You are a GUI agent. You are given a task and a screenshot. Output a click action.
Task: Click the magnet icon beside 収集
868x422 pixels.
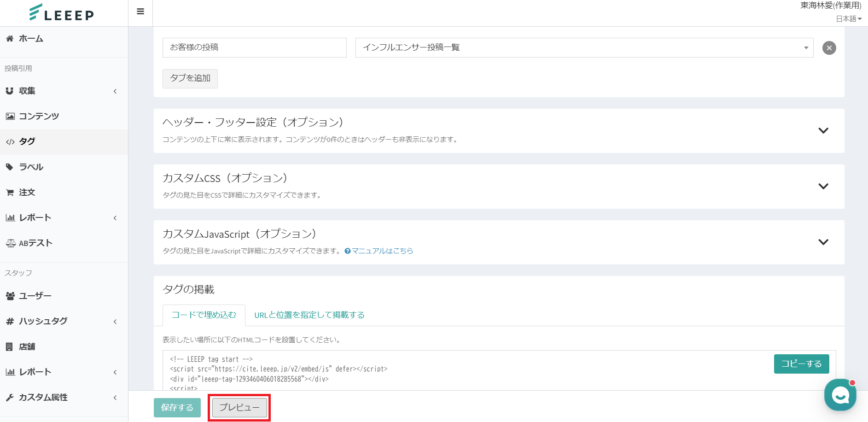point(10,91)
